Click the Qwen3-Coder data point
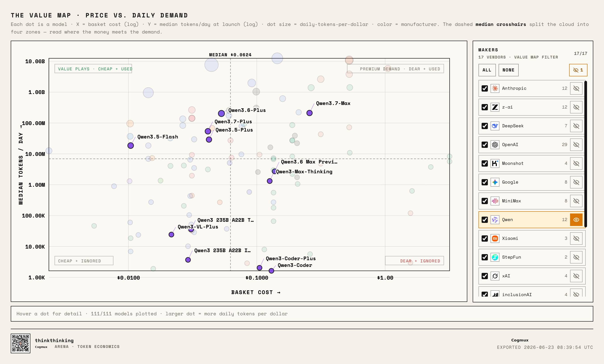The width and height of the screenshot is (604, 364). 271,271
